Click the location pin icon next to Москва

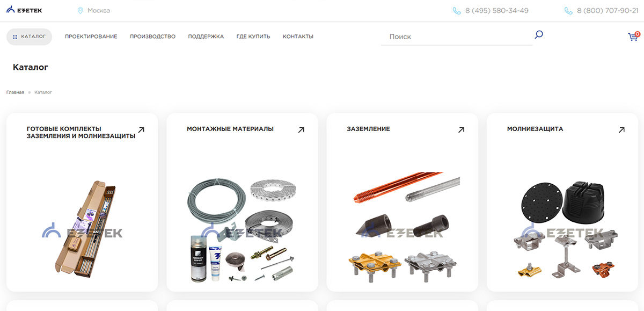(x=80, y=11)
